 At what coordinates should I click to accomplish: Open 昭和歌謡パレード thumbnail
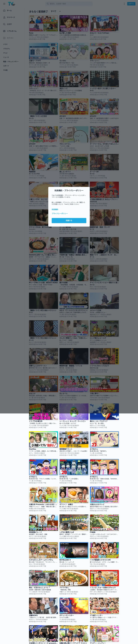pos(43,522)
